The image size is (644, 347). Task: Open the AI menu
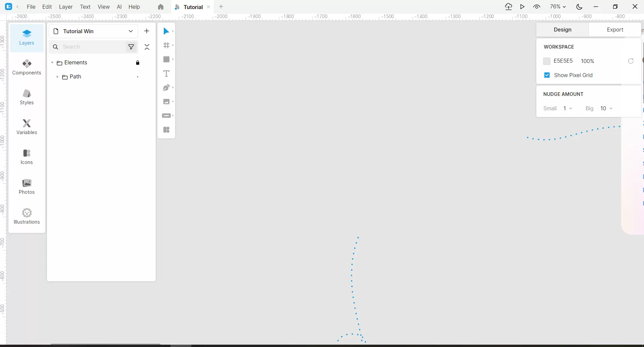coord(119,7)
